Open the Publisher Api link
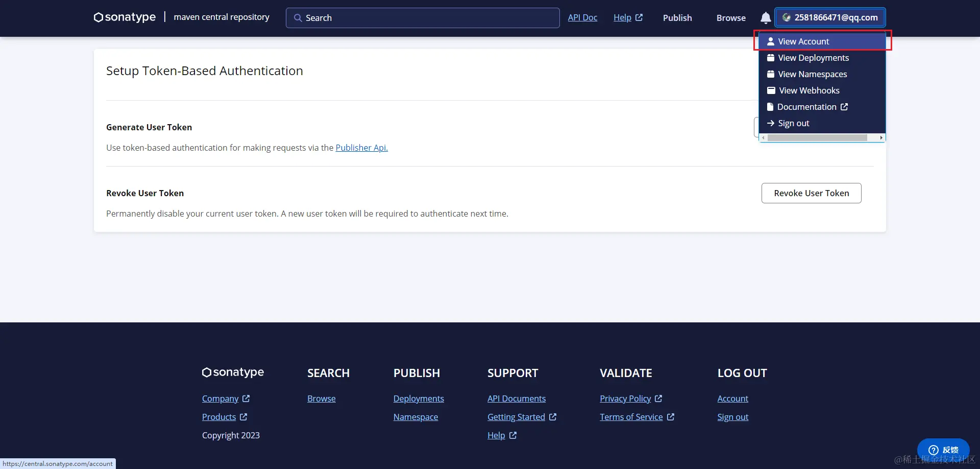 [362, 148]
